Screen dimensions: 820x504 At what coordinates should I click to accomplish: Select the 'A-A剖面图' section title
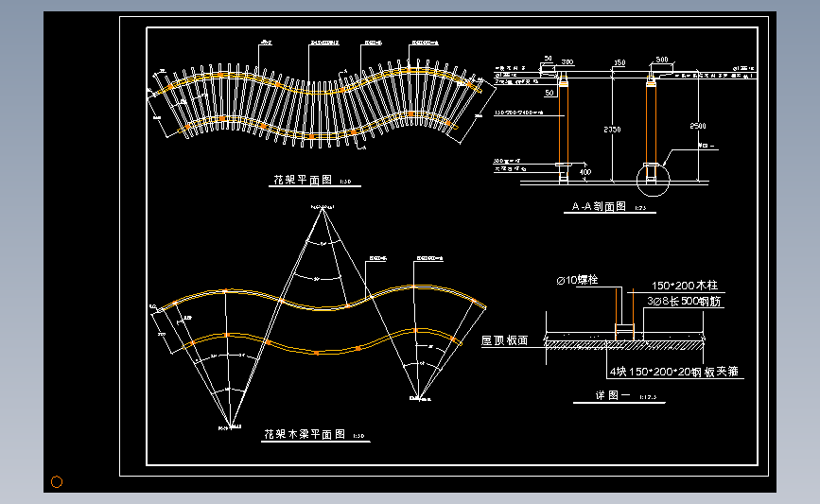(599, 206)
